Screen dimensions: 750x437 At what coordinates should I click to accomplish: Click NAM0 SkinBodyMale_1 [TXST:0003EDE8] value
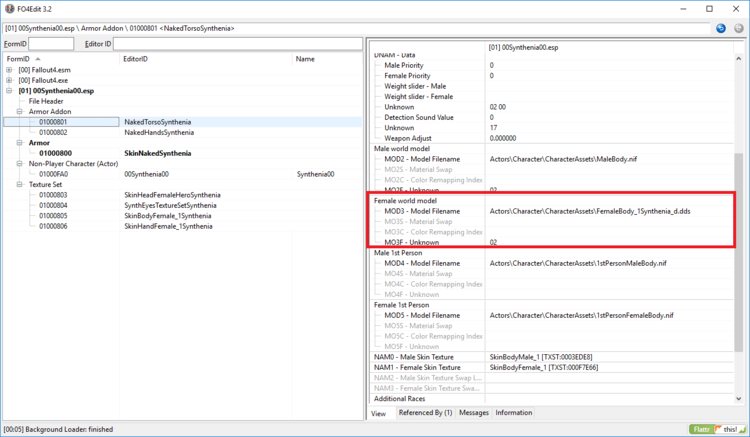(540, 357)
